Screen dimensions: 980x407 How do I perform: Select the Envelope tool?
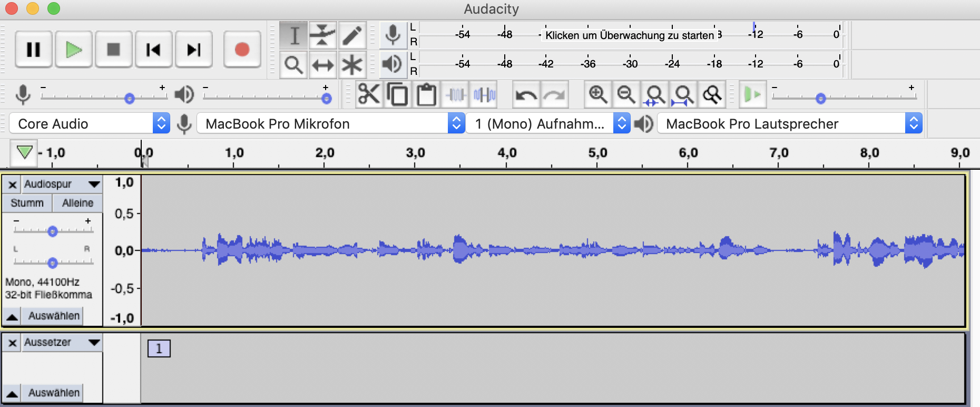[x=322, y=35]
